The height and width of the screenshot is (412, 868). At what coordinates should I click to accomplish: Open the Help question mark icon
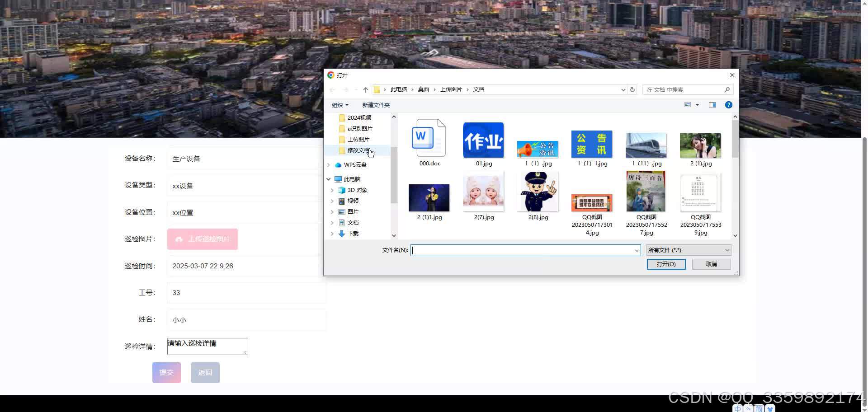[728, 105]
